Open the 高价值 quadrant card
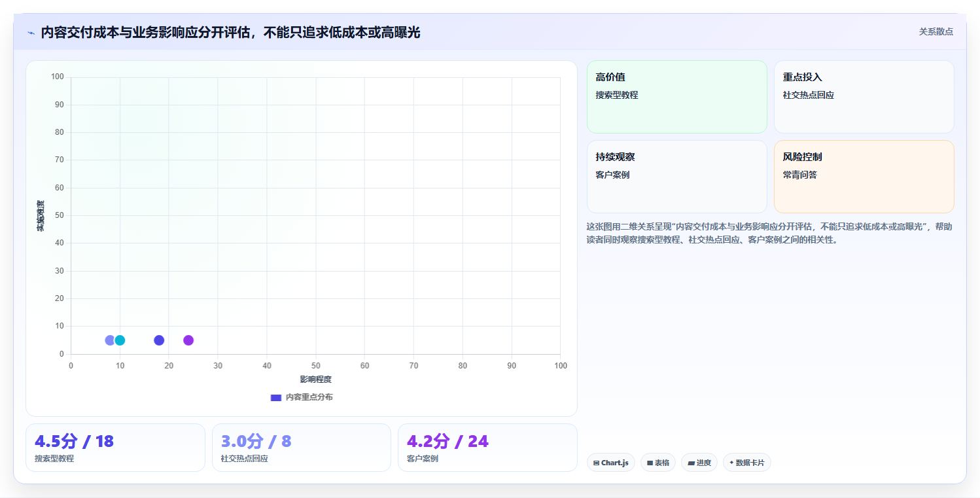Viewport: 980px width, 498px height. [677, 97]
